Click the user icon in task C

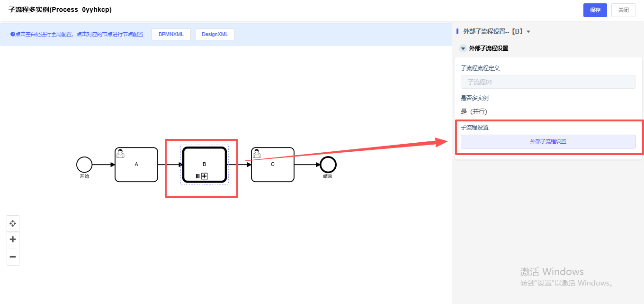(257, 153)
